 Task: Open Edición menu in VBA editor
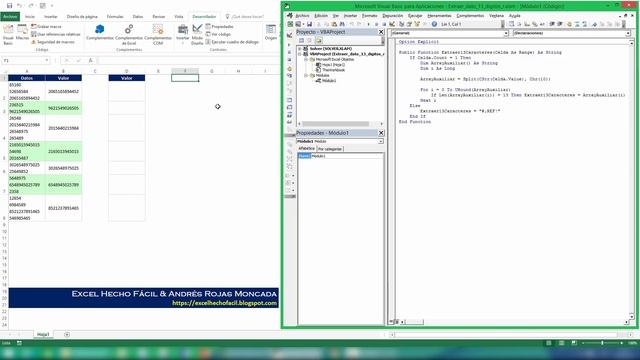(321, 16)
